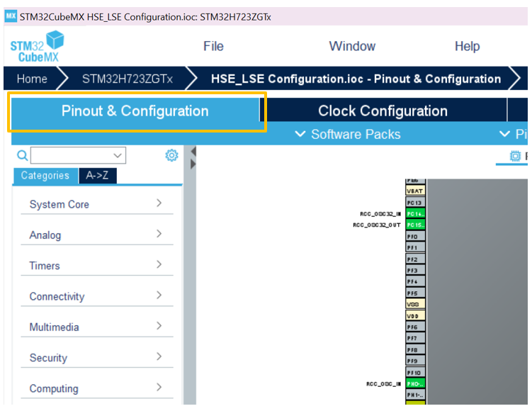Viewport: 532px width, 411px height.
Task: Expand the panel with the right arrow
Action: click(x=193, y=164)
